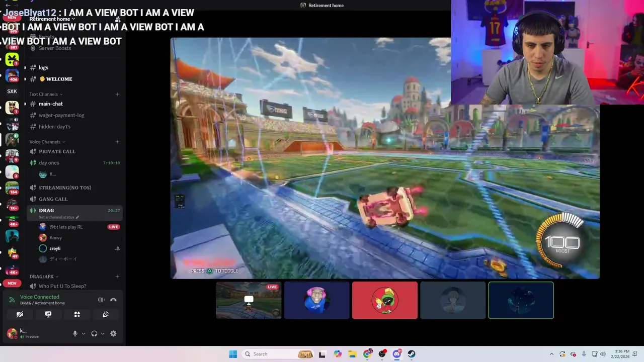Image resolution: width=644 pixels, height=362 pixels.
Task: Click the NEW pill at sidebar bottom
Action: [x=12, y=283]
